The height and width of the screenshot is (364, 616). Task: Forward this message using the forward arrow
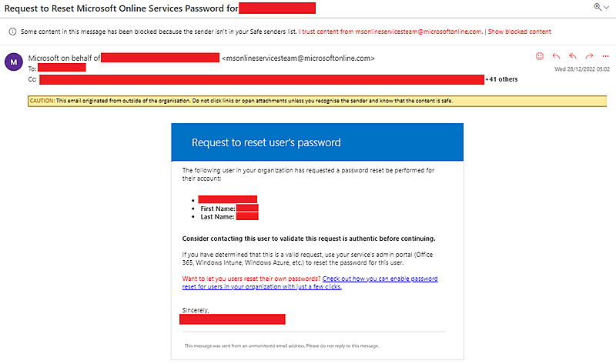[x=589, y=56]
